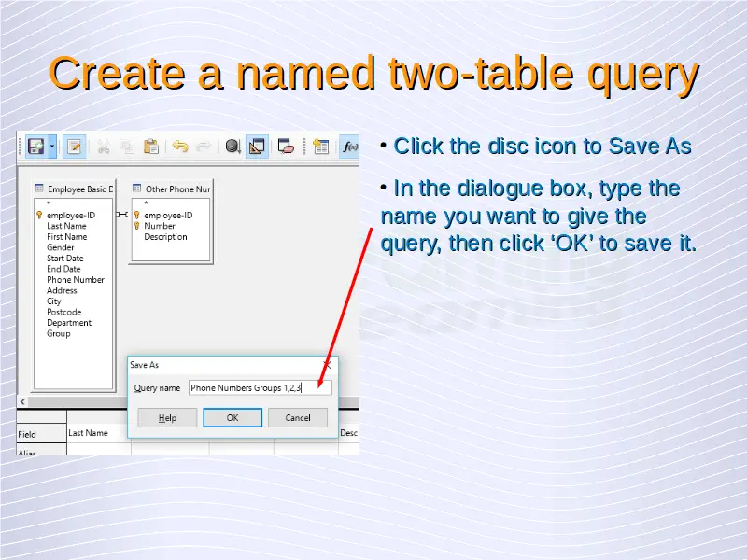
Task: Select the Employee Basic table title bar
Action: click(x=75, y=189)
